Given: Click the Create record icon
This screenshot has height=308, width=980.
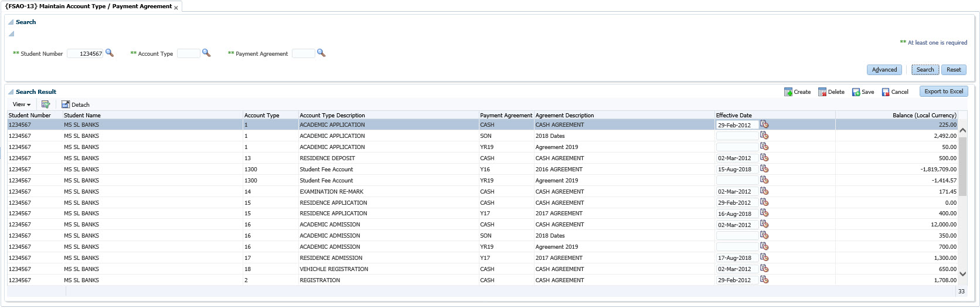Looking at the screenshot, I should (x=788, y=92).
